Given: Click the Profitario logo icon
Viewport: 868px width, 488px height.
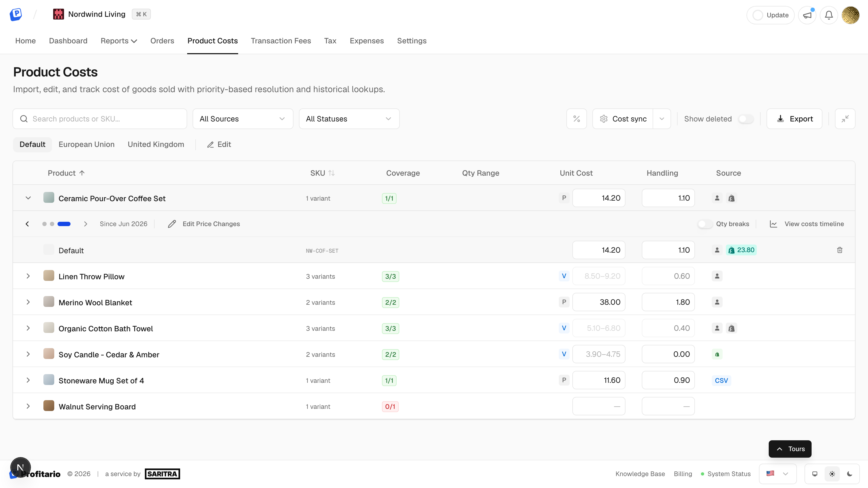Looking at the screenshot, I should coord(16,14).
